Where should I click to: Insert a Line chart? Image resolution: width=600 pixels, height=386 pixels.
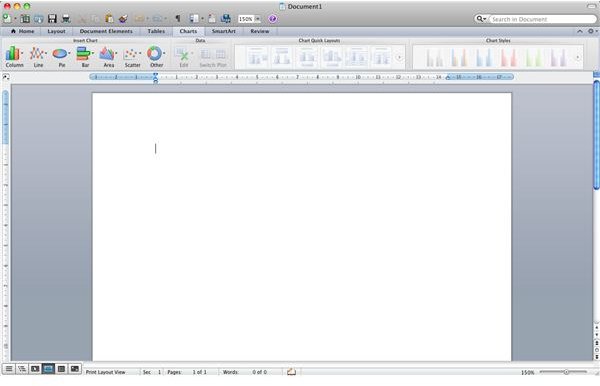(38, 57)
